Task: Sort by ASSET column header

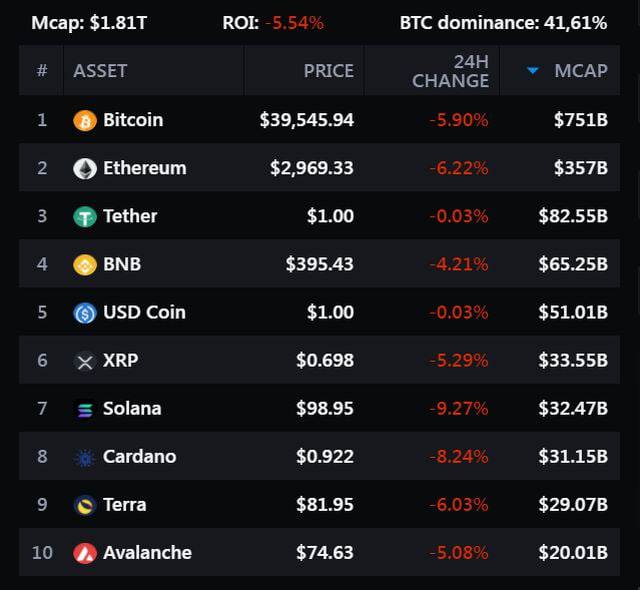Action: 100,71
